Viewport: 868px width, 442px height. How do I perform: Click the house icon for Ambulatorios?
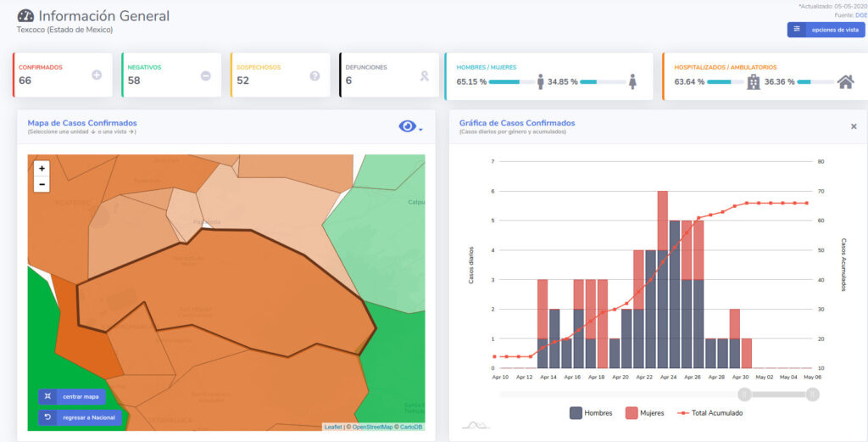(845, 81)
